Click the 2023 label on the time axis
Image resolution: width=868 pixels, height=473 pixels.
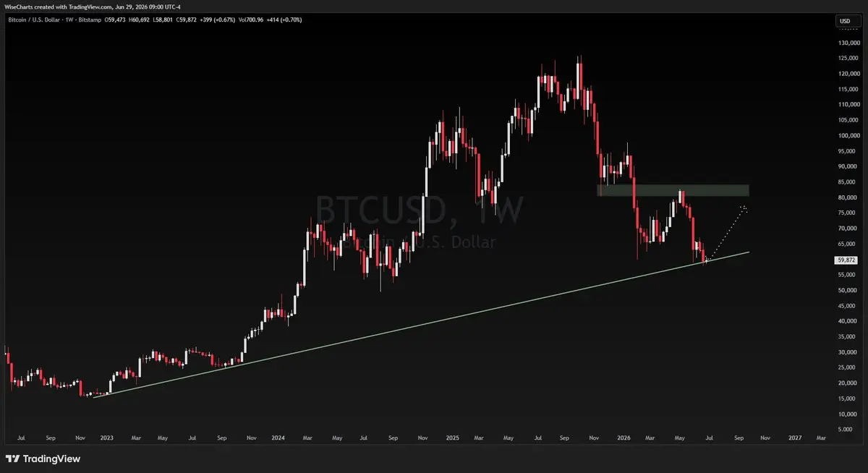[x=107, y=438]
